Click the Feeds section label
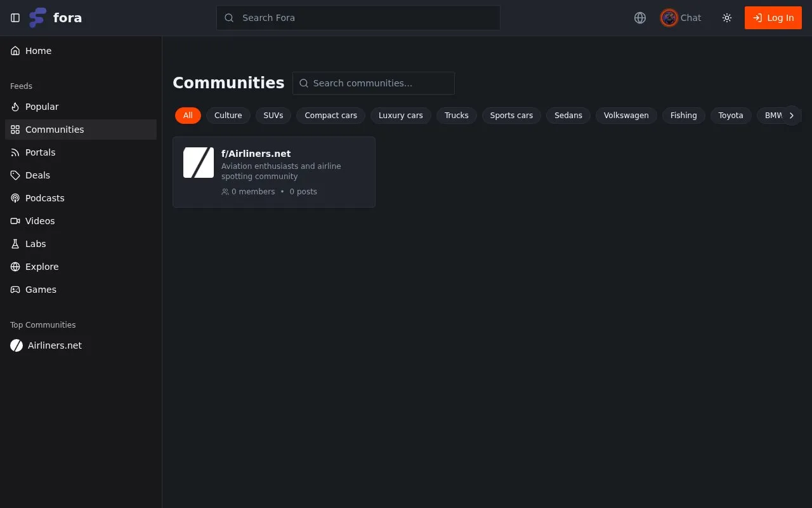 point(21,86)
